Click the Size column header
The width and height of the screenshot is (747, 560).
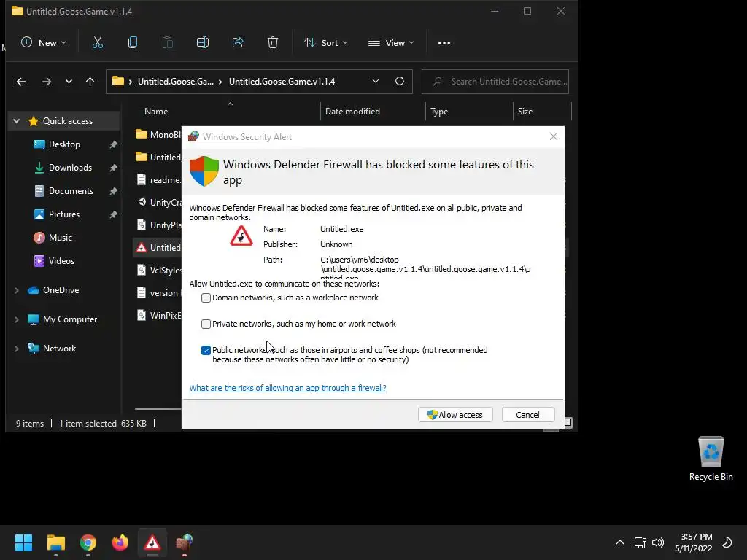click(x=542, y=112)
